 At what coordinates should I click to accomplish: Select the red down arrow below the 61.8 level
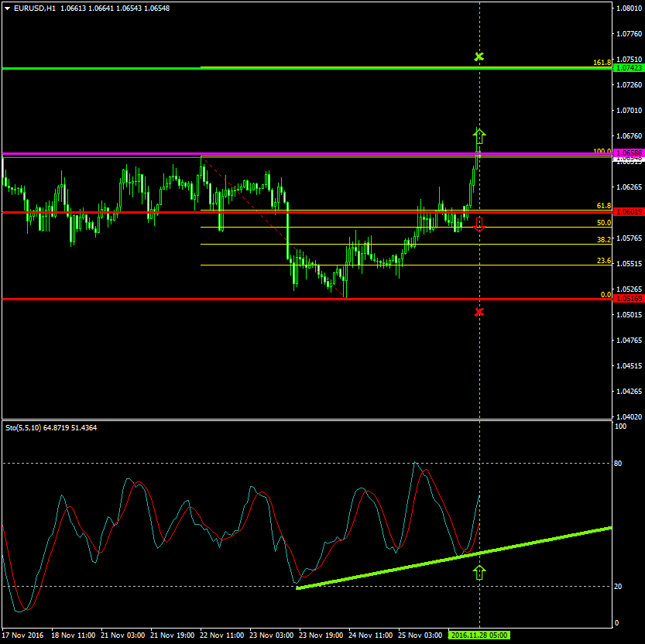click(x=479, y=225)
